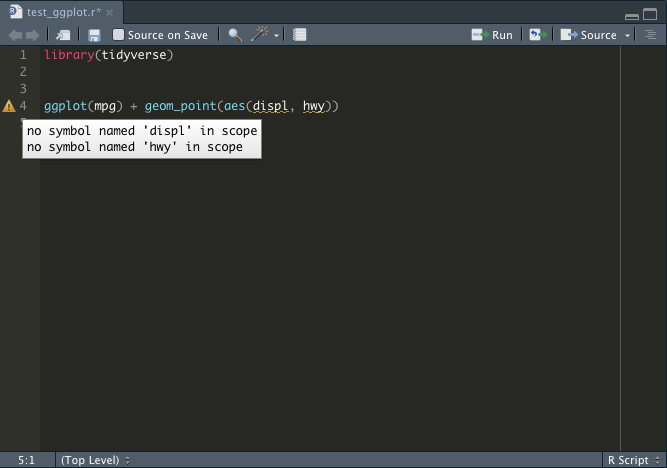667x468 pixels.
Task: Show document outline icon
Action: (650, 35)
